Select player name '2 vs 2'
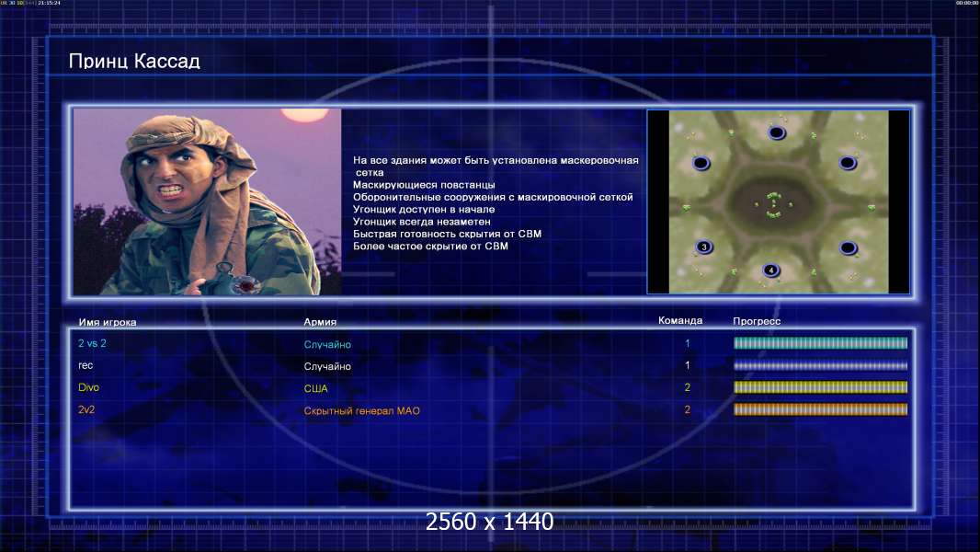980x552 pixels. (x=92, y=343)
